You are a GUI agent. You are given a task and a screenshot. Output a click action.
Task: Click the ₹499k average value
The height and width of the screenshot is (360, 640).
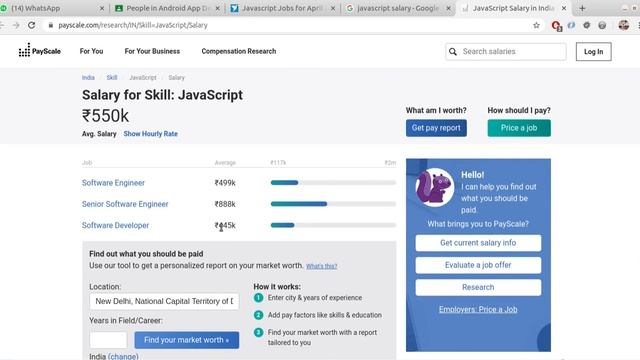tap(225, 183)
